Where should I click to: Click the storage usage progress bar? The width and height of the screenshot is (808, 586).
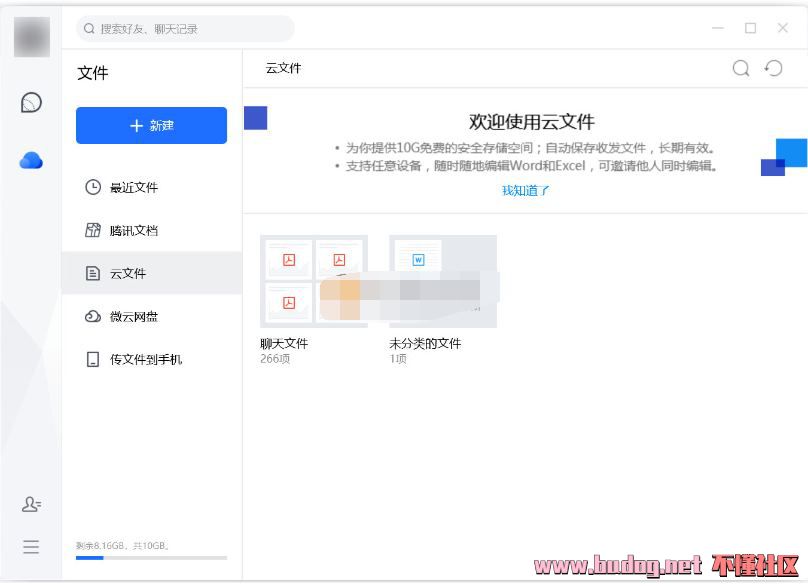(152, 558)
